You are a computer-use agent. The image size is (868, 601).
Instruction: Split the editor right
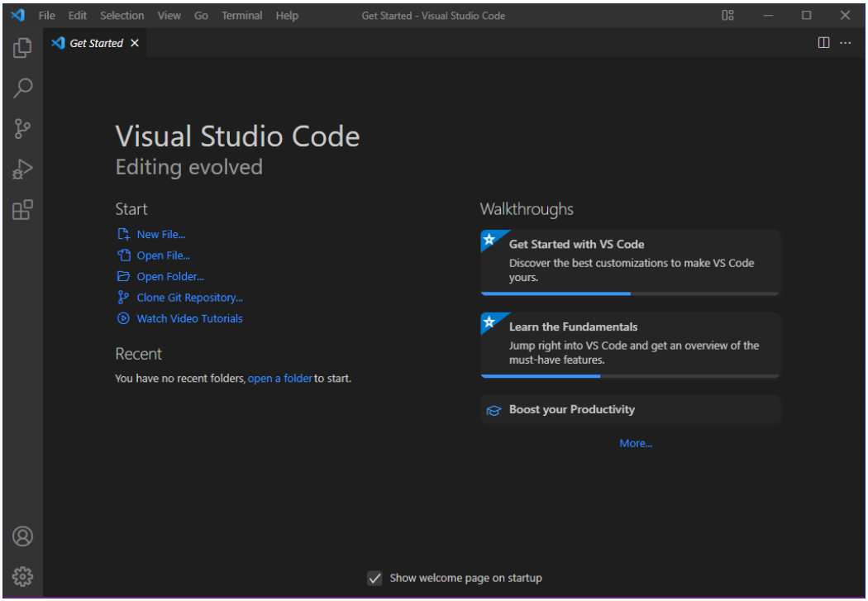823,43
